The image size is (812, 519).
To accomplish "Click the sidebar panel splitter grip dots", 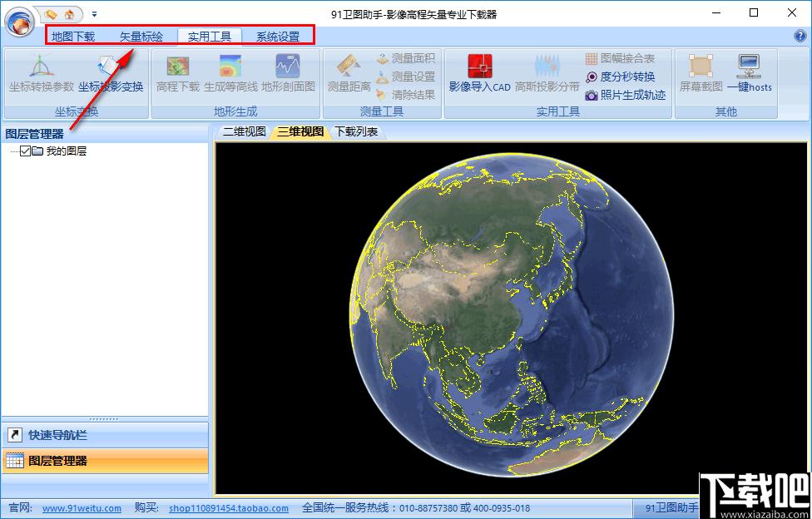I will pos(105,419).
